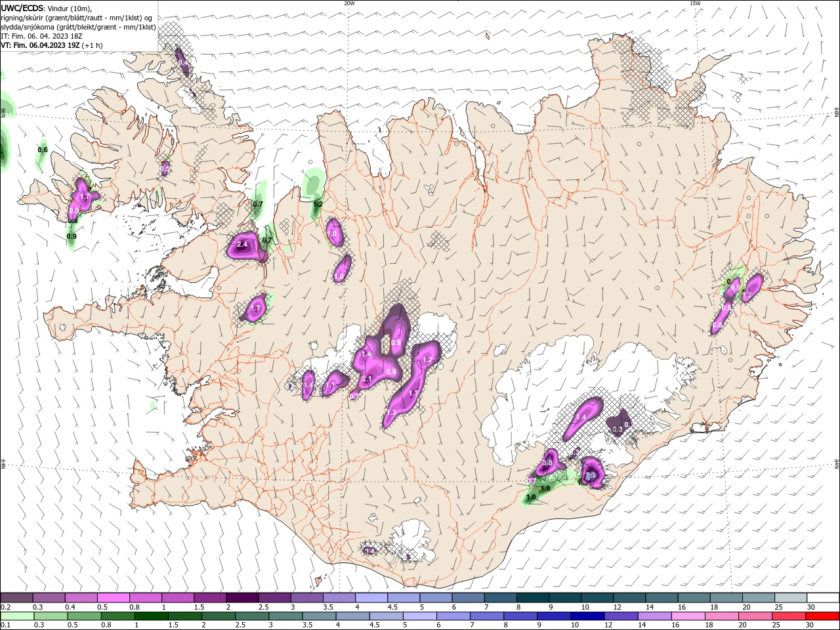Click the '1.3' precipitation value on the map
This screenshot has width=840, height=630.
pyautogui.click(x=392, y=411)
